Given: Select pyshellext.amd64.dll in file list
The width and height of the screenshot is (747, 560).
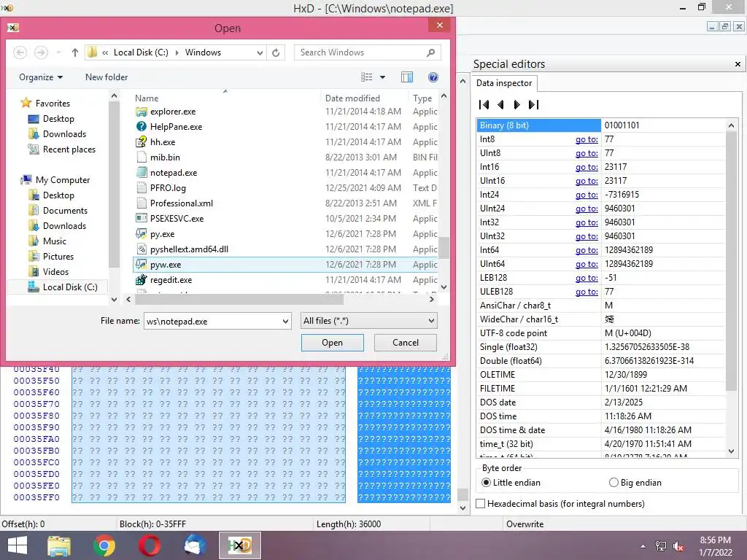Looking at the screenshot, I should click(189, 249).
